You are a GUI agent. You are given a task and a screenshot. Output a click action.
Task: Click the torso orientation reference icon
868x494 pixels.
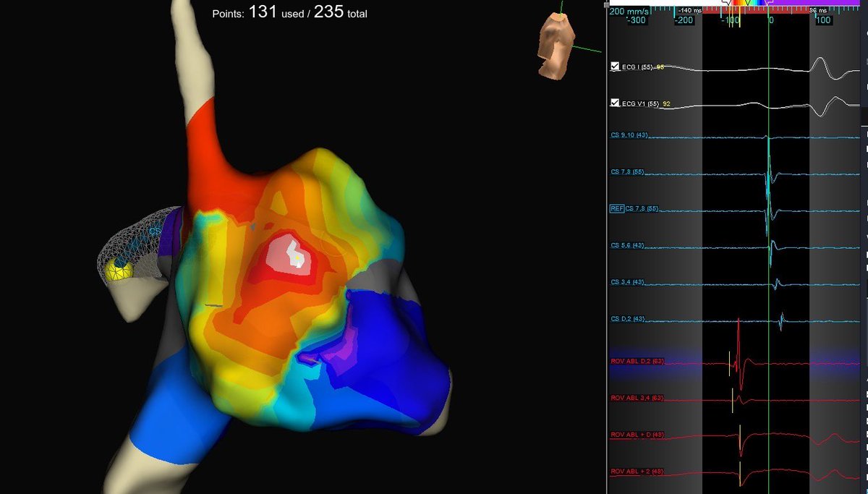[558, 45]
